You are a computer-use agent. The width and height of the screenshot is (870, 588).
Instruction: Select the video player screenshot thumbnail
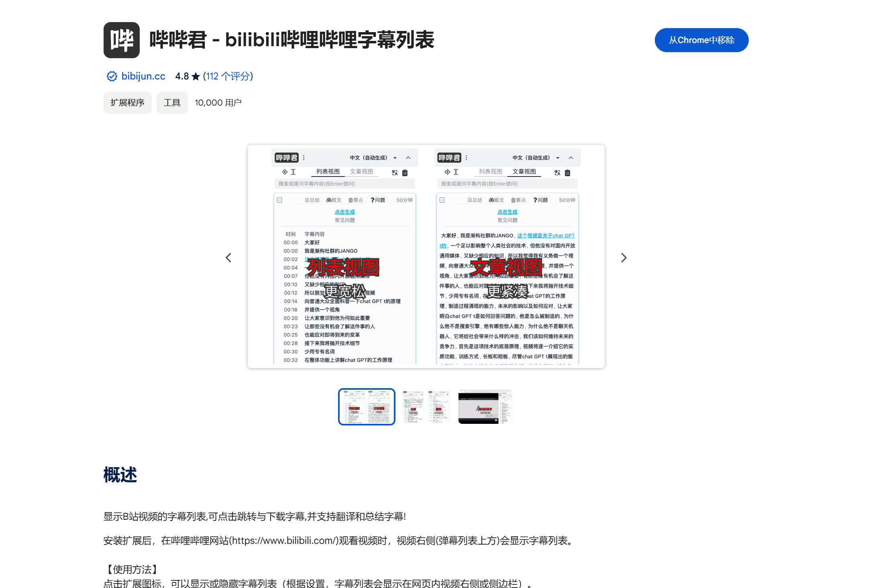tap(485, 407)
